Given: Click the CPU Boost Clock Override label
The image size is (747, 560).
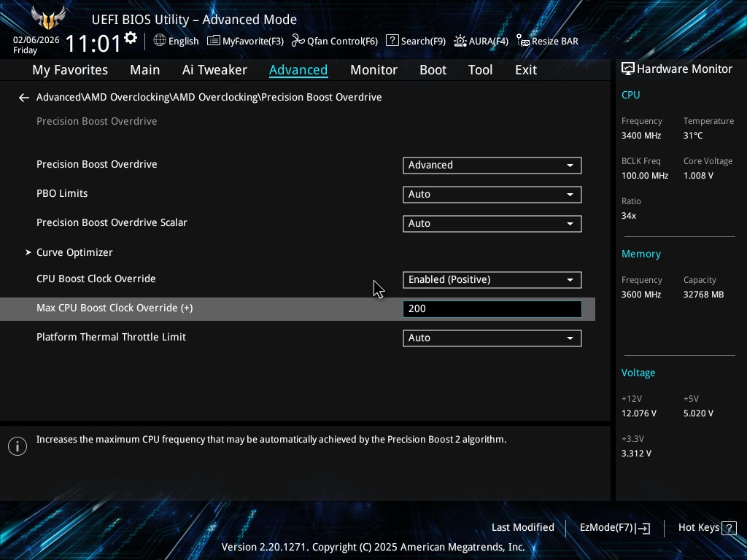Looking at the screenshot, I should tap(96, 279).
